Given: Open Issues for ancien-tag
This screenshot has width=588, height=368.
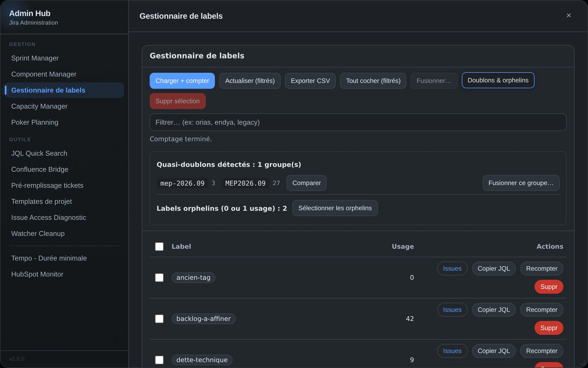Looking at the screenshot, I should tap(452, 269).
